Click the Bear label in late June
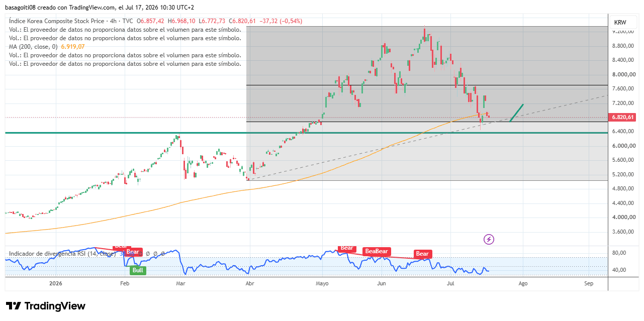644x321 pixels. click(422, 254)
